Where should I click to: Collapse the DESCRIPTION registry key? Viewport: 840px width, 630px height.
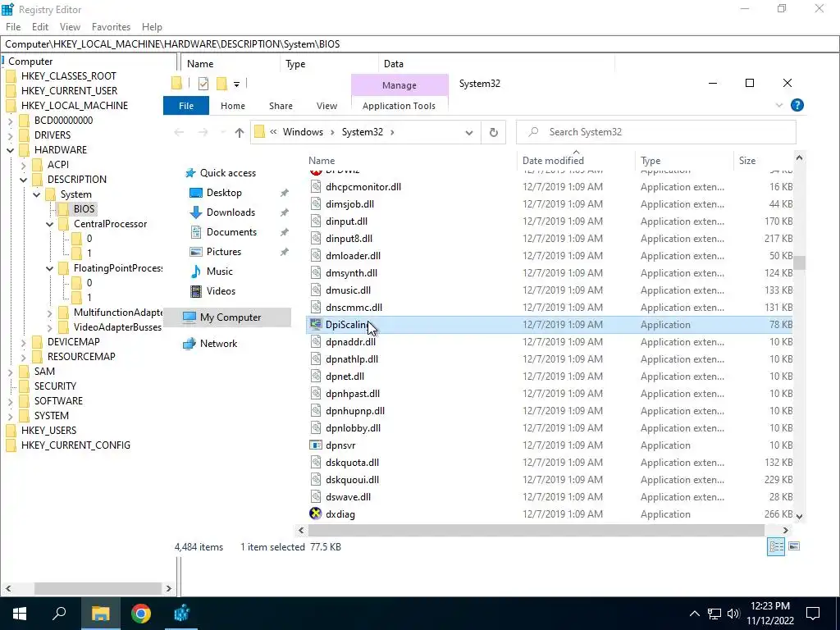[24, 180]
